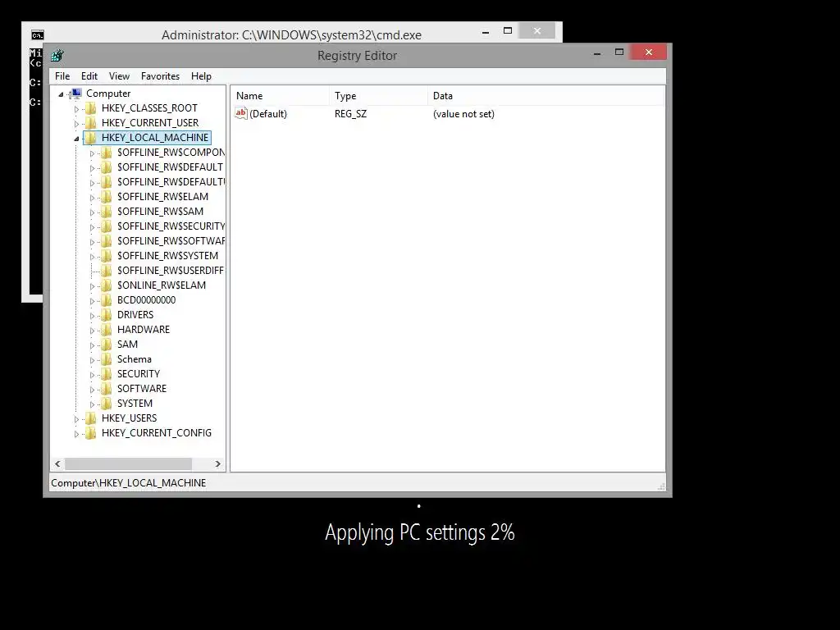Close the cmd.exe window

[x=537, y=31]
